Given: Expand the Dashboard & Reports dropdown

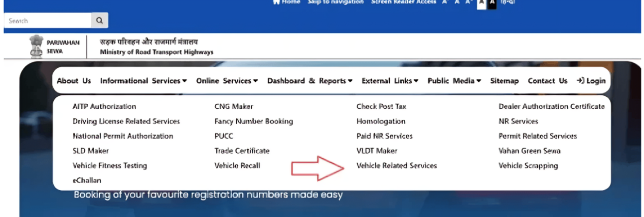Looking at the screenshot, I should (310, 81).
